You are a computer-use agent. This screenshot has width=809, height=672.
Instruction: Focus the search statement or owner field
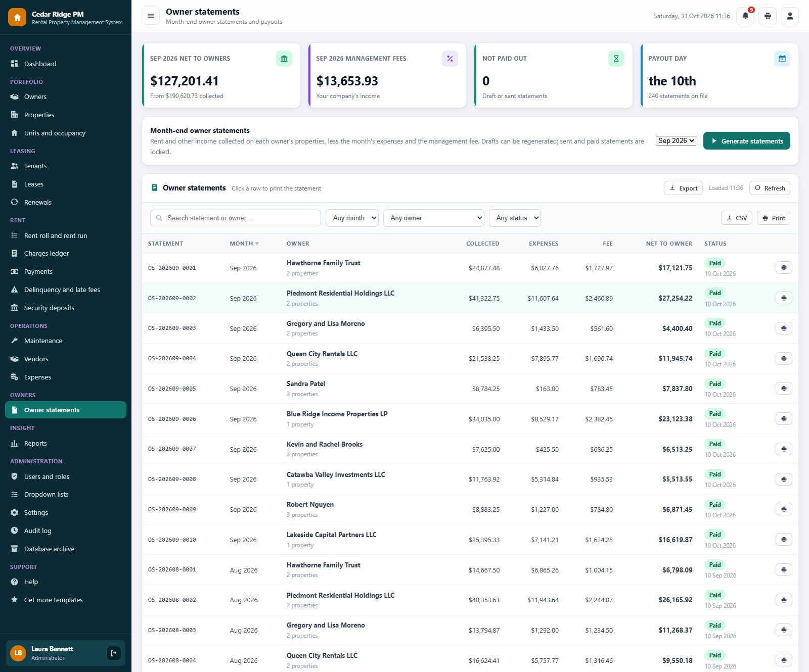[236, 218]
